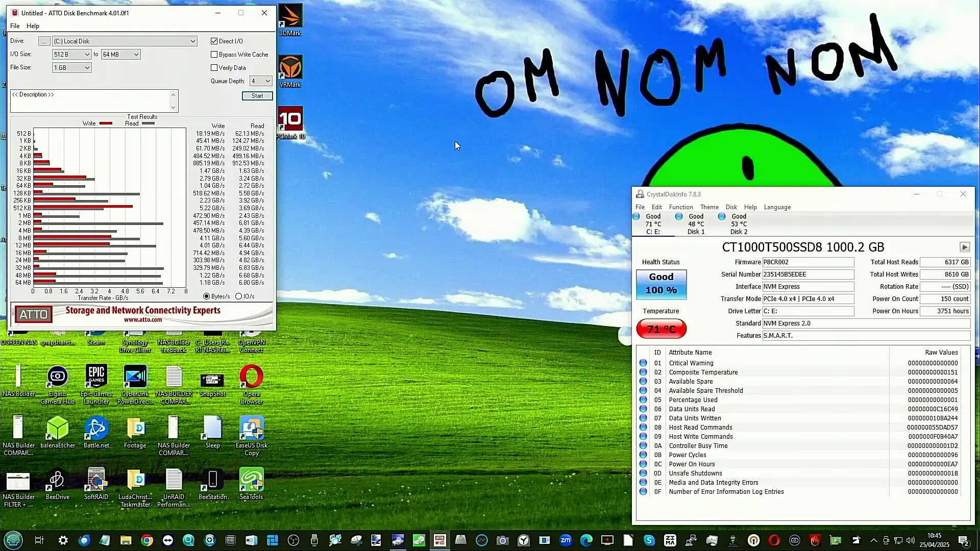Open the BeeStation desktop shortcut
The width and height of the screenshot is (980, 551).
point(212,484)
